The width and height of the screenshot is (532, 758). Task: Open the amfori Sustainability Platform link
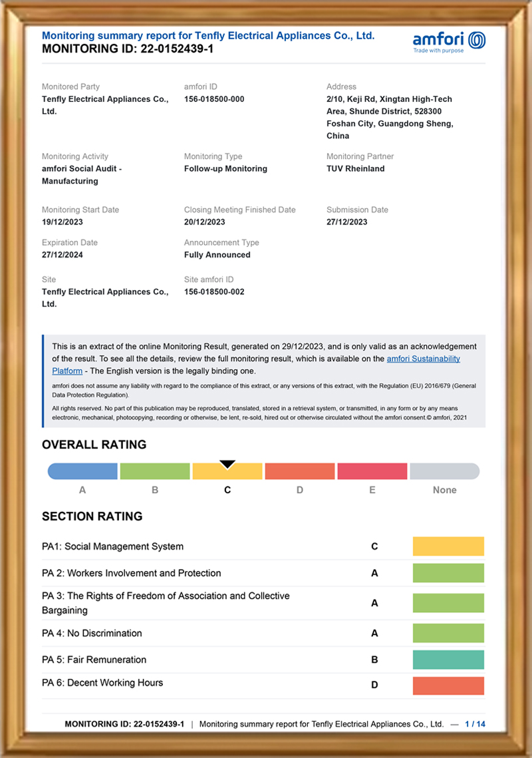click(x=423, y=359)
